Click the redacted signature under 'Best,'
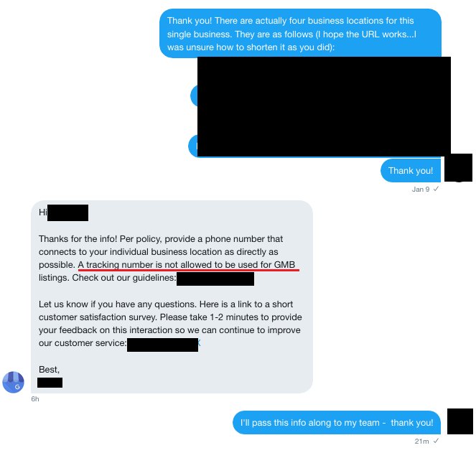The width and height of the screenshot is (476, 453). (50, 383)
